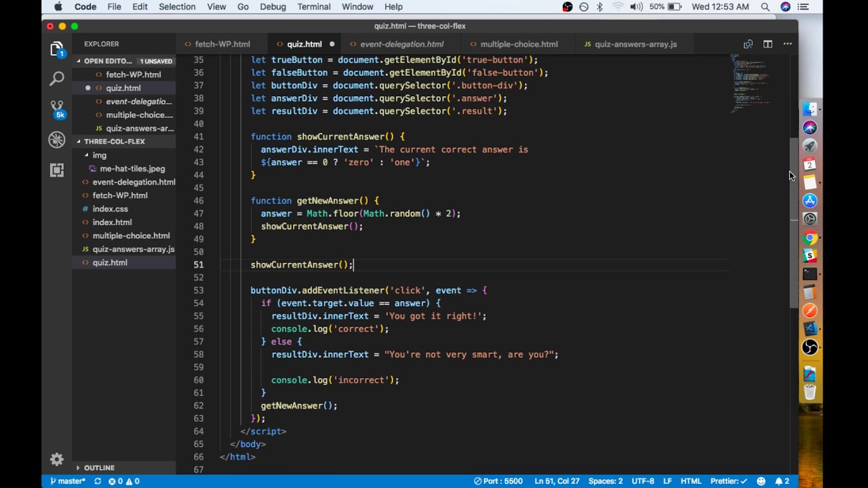Open System Preferences from the Dock
This screenshot has height=488, width=868.
[810, 219]
